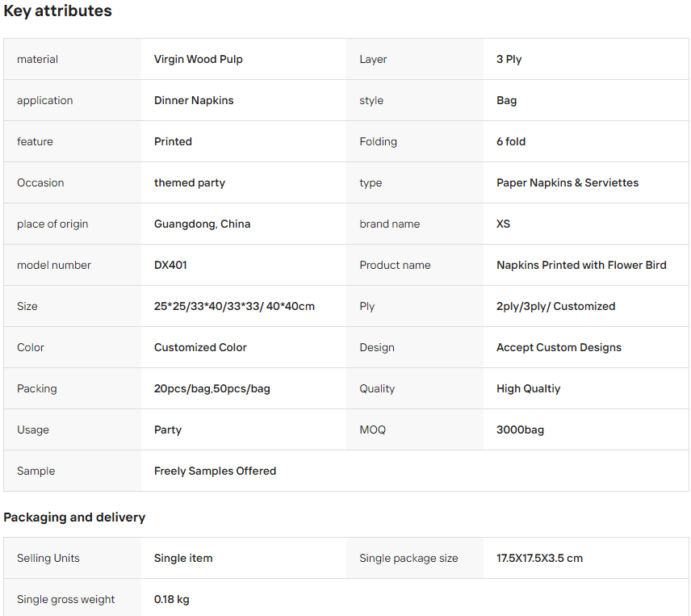
Task: Click the Key attributes heading
Action: pyautogui.click(x=58, y=11)
